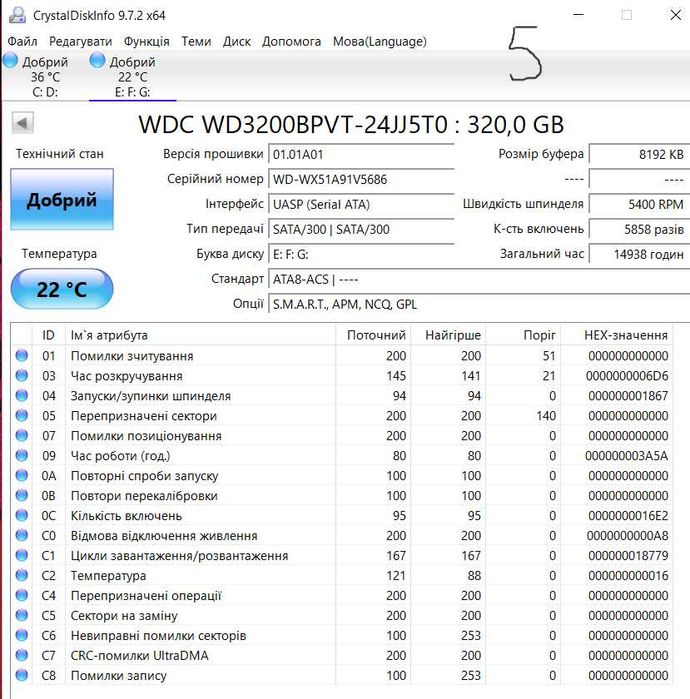Click the buffer size value 8192 KB
690x699 pixels.
click(640, 154)
